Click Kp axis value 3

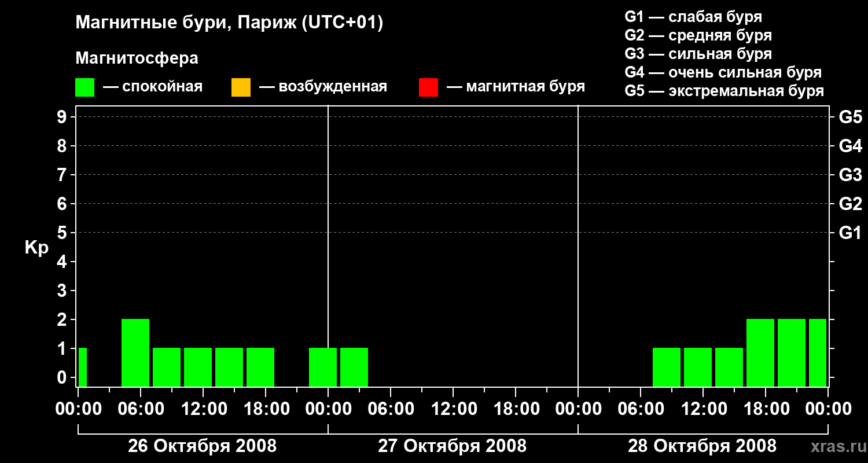pos(63,291)
